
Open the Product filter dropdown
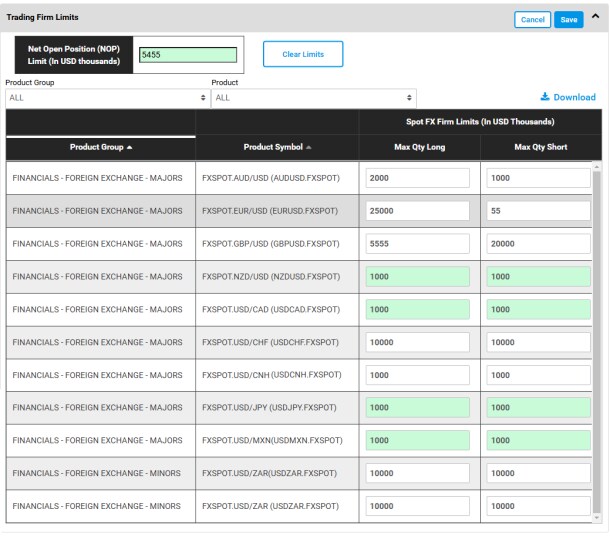[313, 98]
